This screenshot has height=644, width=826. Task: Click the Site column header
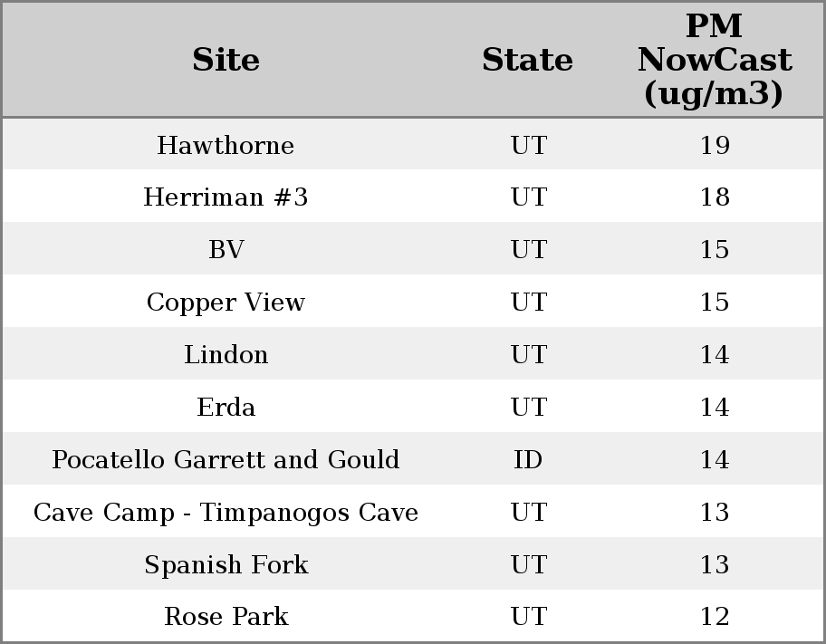[226, 60]
